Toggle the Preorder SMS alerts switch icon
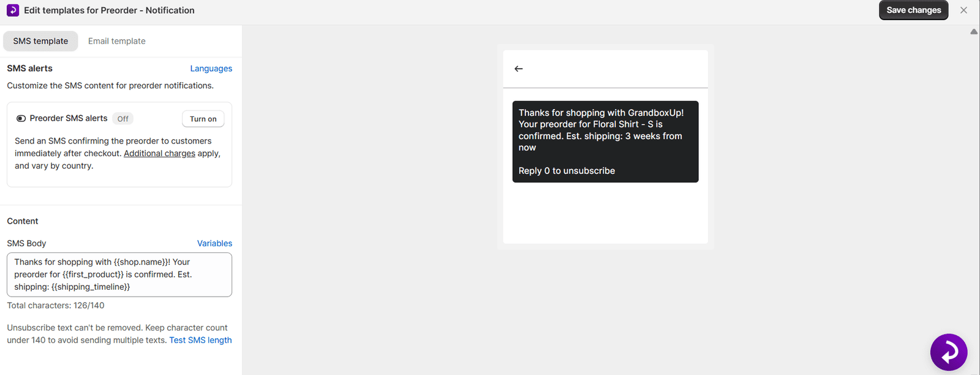Image resolution: width=980 pixels, height=375 pixels. 21,119
